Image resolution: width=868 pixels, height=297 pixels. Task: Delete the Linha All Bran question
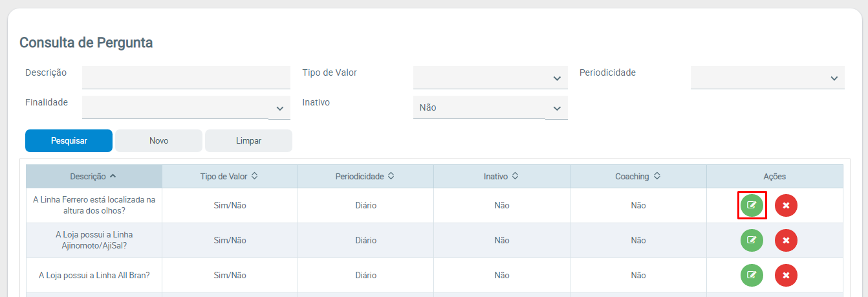tap(786, 275)
